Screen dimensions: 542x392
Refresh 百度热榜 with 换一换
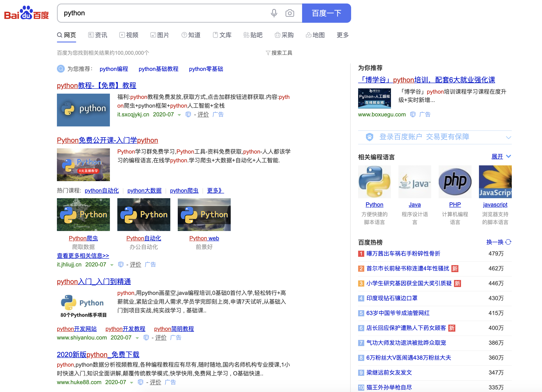pyautogui.click(x=499, y=242)
